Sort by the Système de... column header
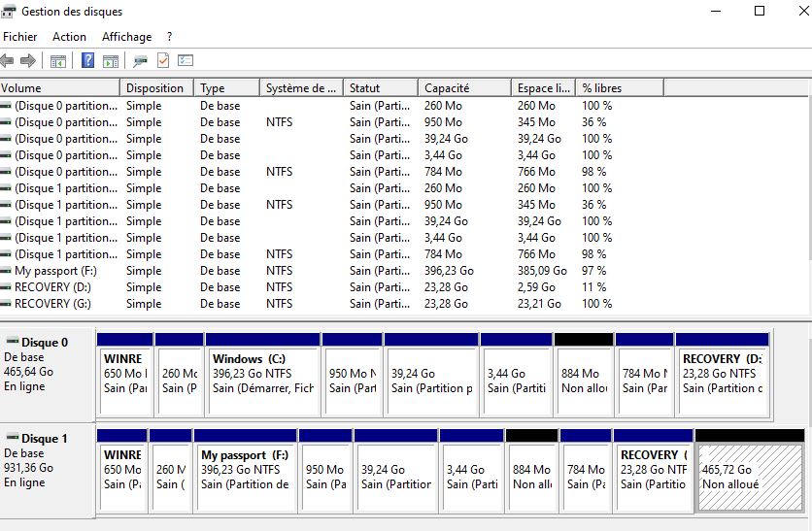Screen dimensions: 812x531 (301, 88)
